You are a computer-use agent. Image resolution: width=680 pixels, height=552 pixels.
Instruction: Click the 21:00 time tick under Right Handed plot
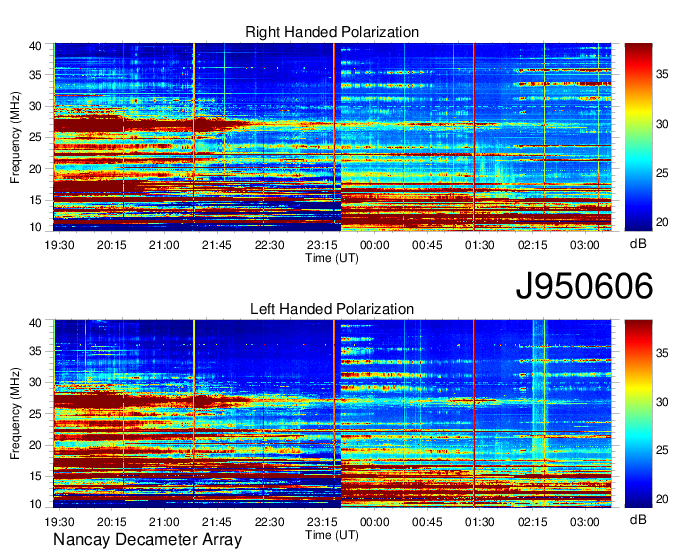164,245
